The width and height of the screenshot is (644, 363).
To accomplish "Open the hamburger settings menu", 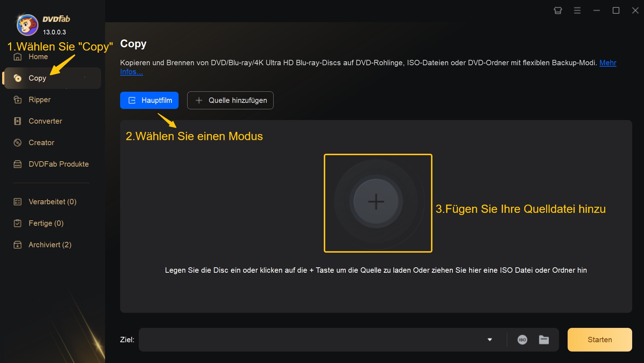I will click(x=577, y=11).
